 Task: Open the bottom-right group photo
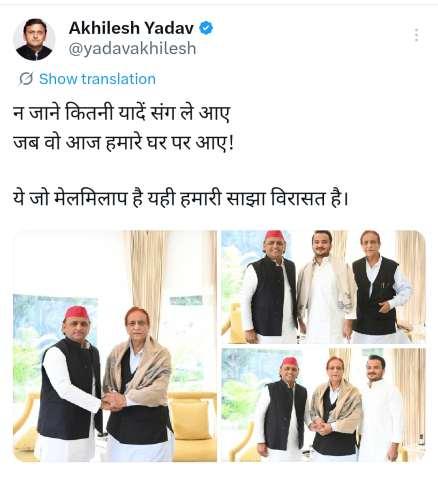tap(324, 405)
